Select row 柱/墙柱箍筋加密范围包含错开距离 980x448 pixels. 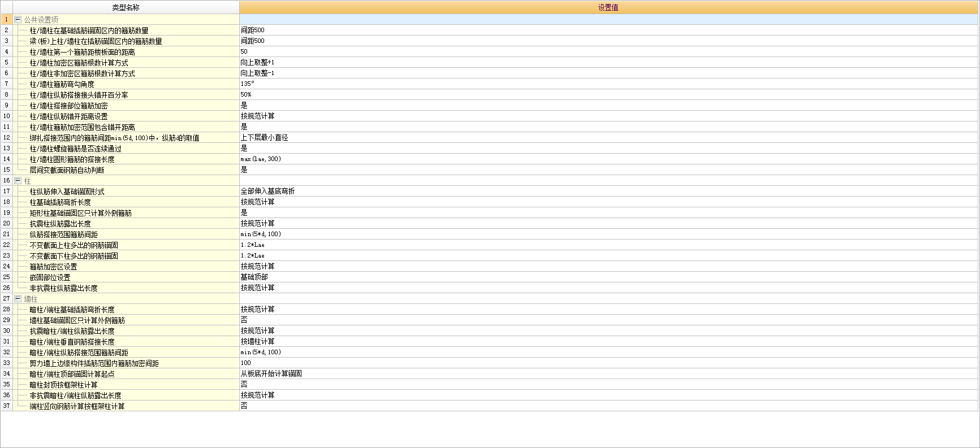[x=82, y=127]
